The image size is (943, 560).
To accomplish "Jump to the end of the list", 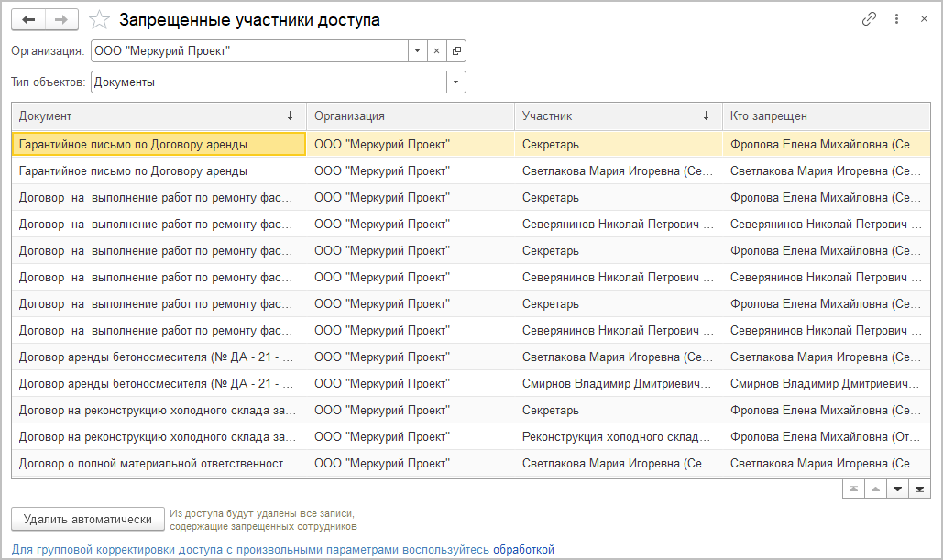I will (x=921, y=489).
